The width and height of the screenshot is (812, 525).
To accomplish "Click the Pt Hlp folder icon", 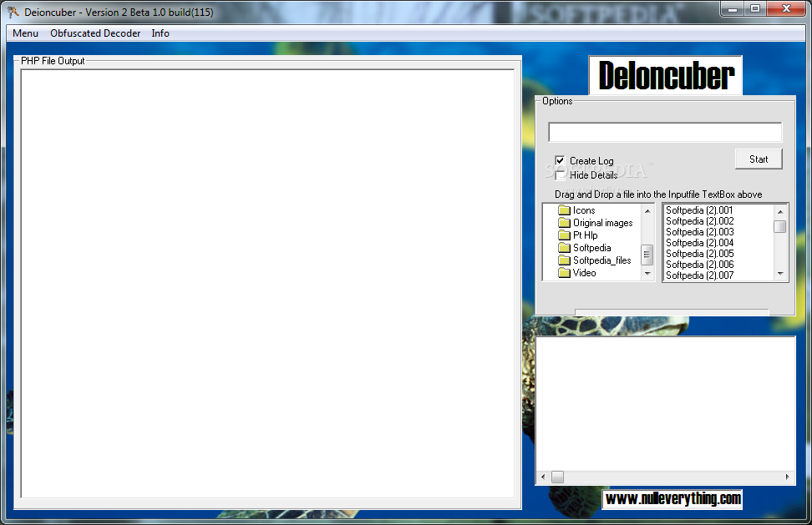I will tap(564, 235).
